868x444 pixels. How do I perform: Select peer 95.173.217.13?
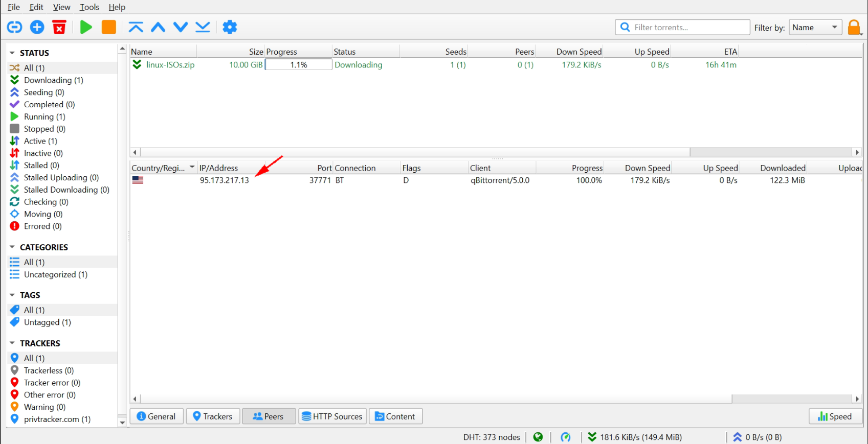(224, 180)
